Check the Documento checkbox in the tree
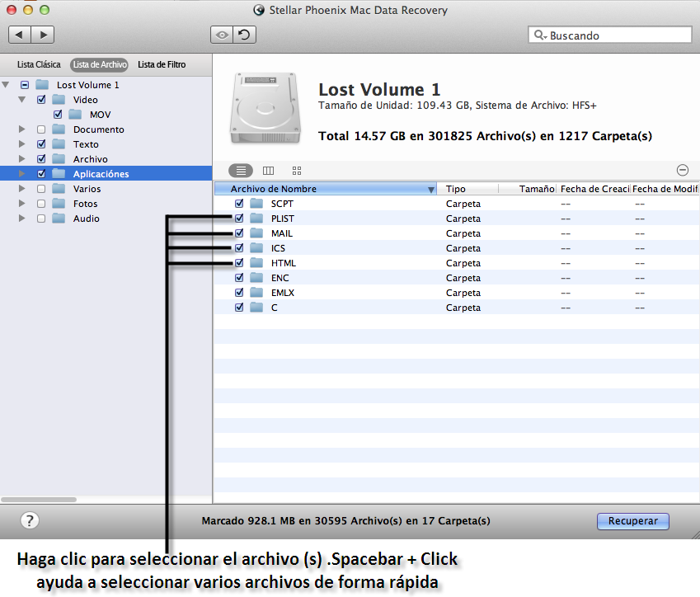This screenshot has width=700, height=597. pos(41,129)
